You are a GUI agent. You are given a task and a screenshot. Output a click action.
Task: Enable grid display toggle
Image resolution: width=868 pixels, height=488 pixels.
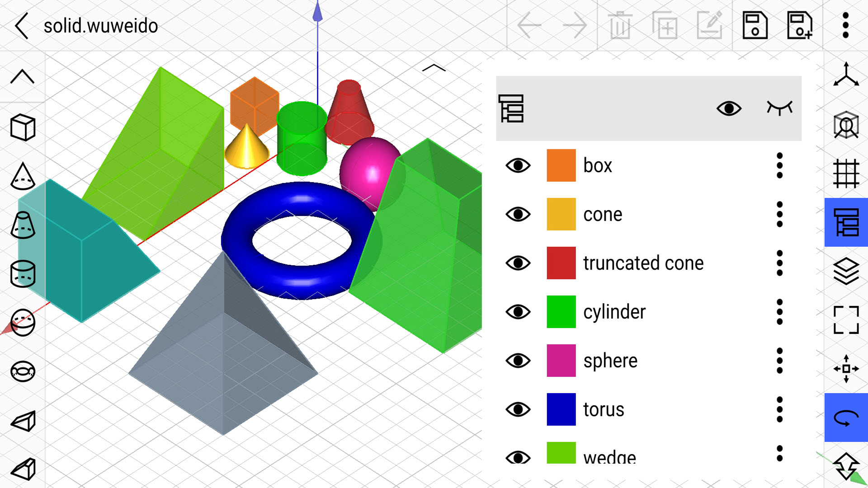(x=845, y=173)
